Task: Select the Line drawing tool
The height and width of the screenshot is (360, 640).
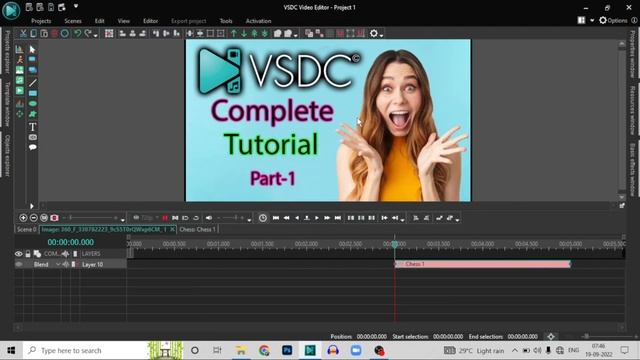Action: 32,83
